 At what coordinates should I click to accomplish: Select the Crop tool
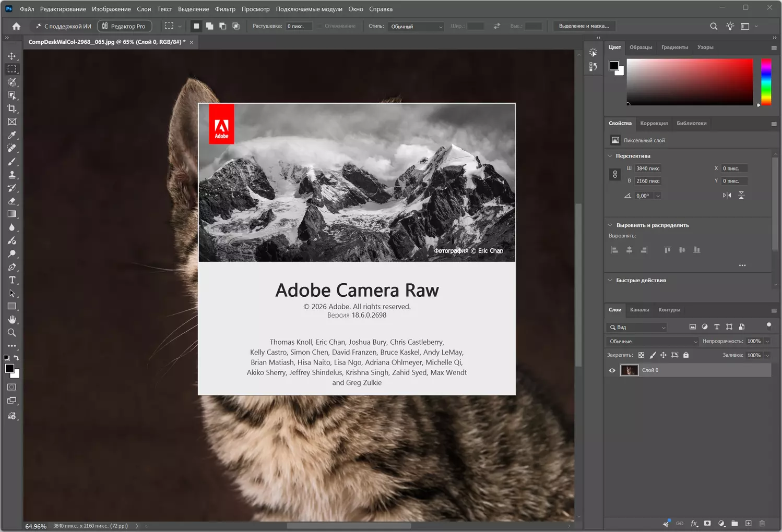[x=11, y=108]
